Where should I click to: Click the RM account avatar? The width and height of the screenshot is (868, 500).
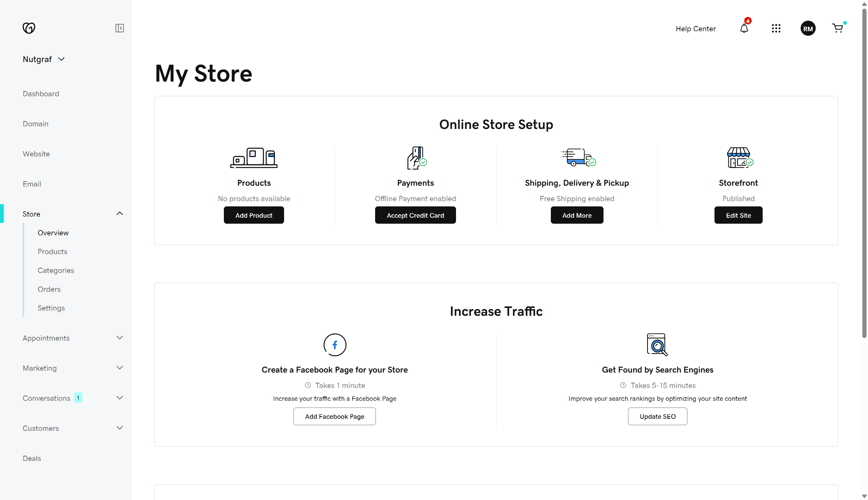808,28
